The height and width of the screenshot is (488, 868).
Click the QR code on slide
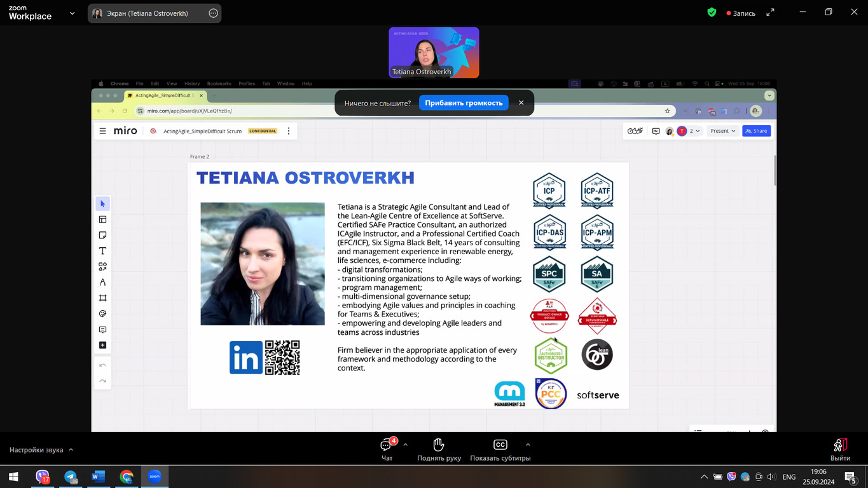pos(282,357)
